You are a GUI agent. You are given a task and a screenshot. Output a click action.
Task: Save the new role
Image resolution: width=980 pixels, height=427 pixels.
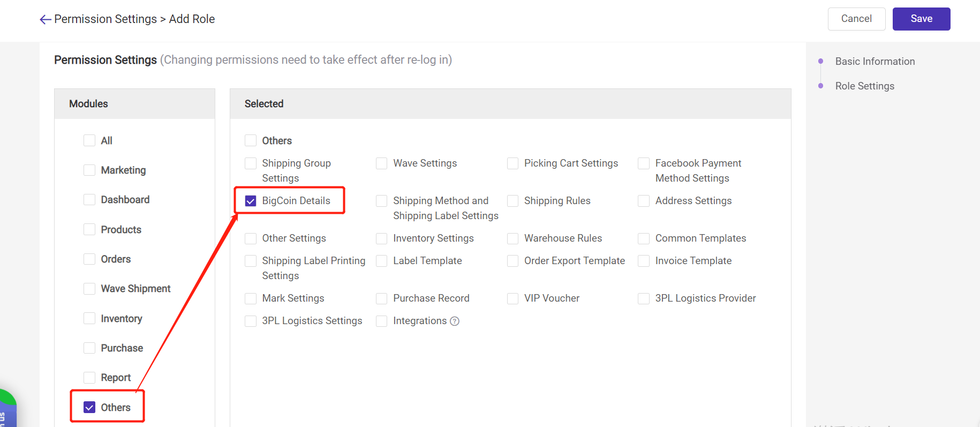coord(921,19)
